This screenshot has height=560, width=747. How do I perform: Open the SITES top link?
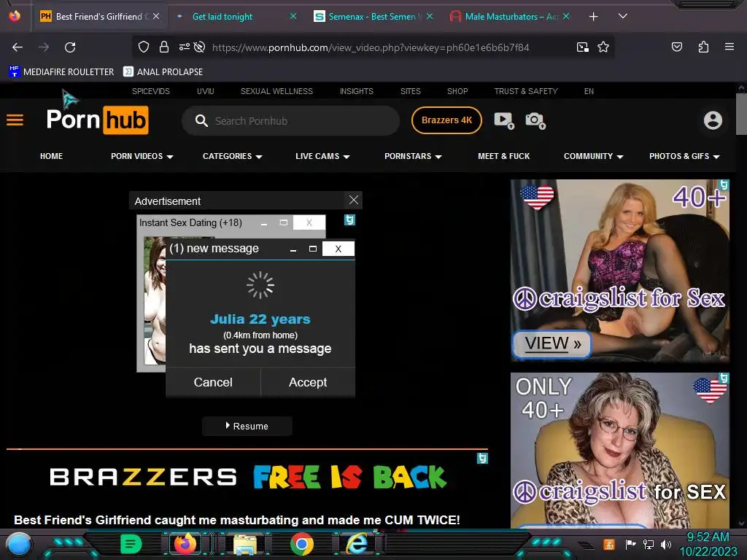click(x=410, y=91)
